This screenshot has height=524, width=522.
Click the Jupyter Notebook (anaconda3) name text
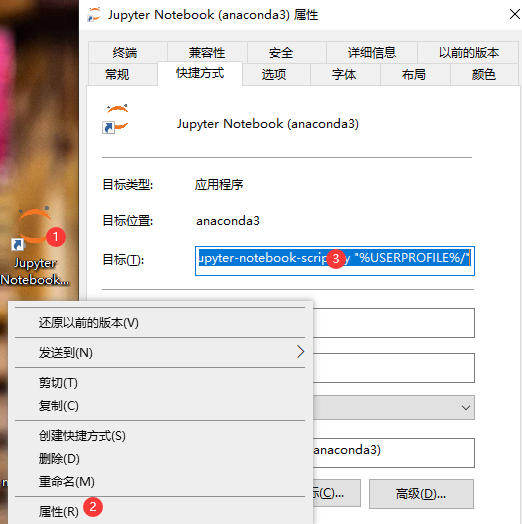coord(268,124)
